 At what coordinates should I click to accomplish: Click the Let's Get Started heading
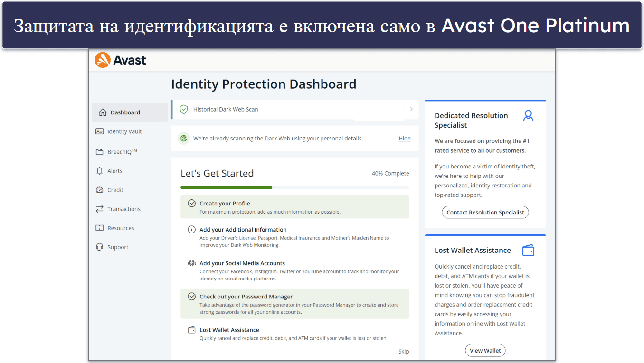pyautogui.click(x=217, y=173)
